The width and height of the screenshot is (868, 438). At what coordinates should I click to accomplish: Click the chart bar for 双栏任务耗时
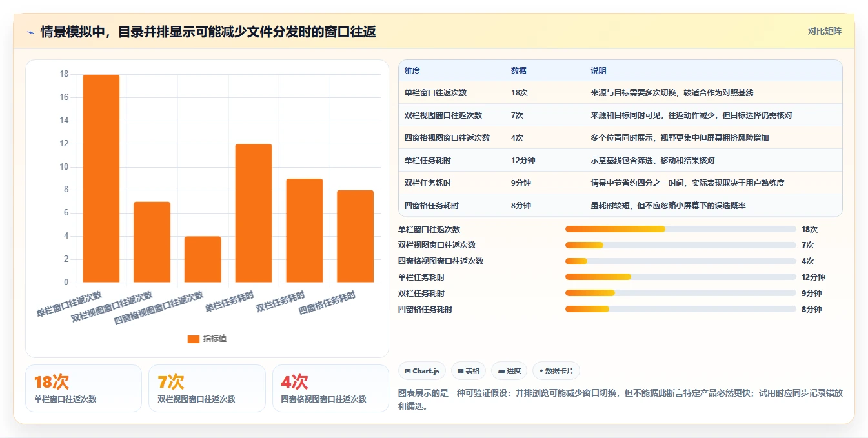(x=305, y=230)
